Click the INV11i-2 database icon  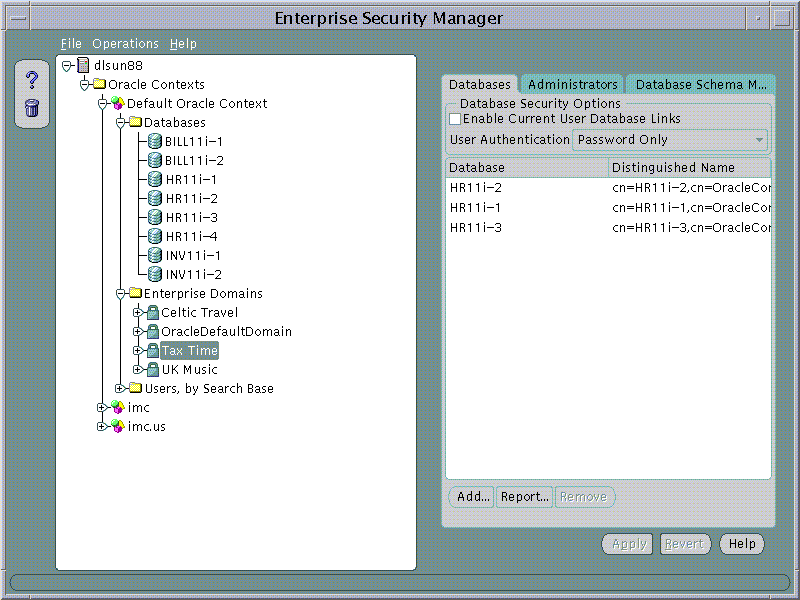[x=155, y=275]
